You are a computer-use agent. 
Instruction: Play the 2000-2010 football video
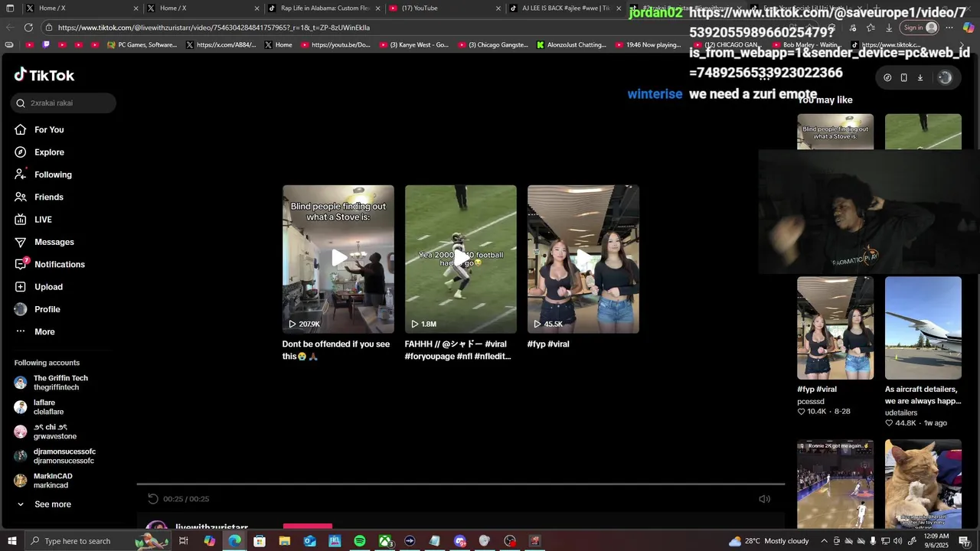(x=461, y=259)
